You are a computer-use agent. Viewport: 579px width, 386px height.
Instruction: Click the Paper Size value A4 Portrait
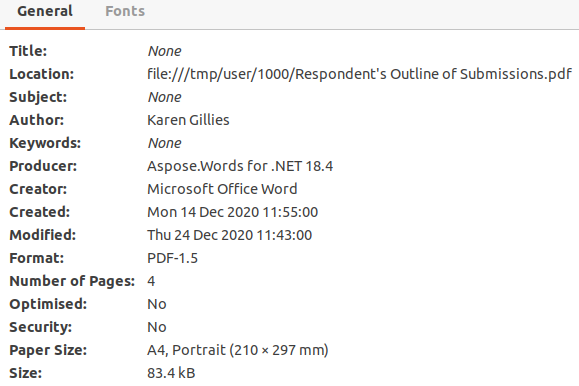(237, 350)
